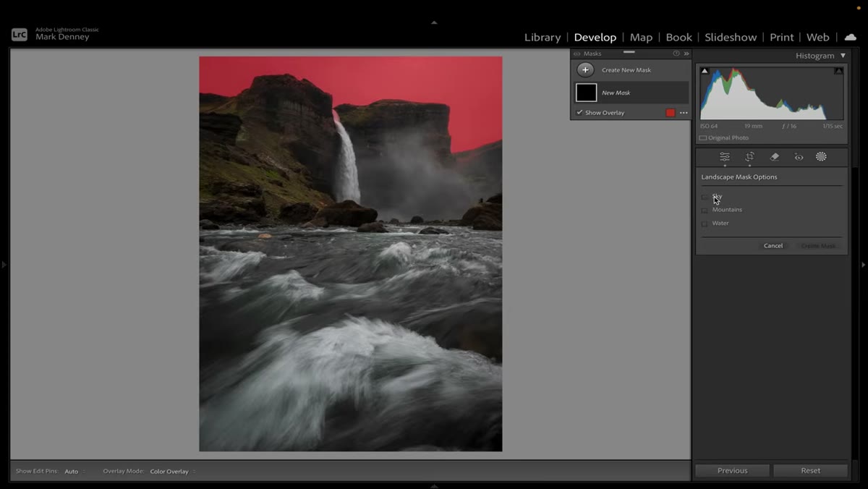868x489 pixels.
Task: Expand the left side panel arrow
Action: pyautogui.click(x=4, y=265)
